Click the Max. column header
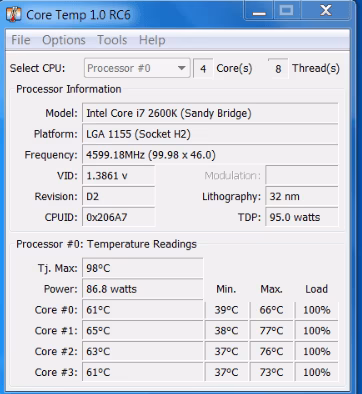This screenshot has width=362, height=394. (271, 289)
